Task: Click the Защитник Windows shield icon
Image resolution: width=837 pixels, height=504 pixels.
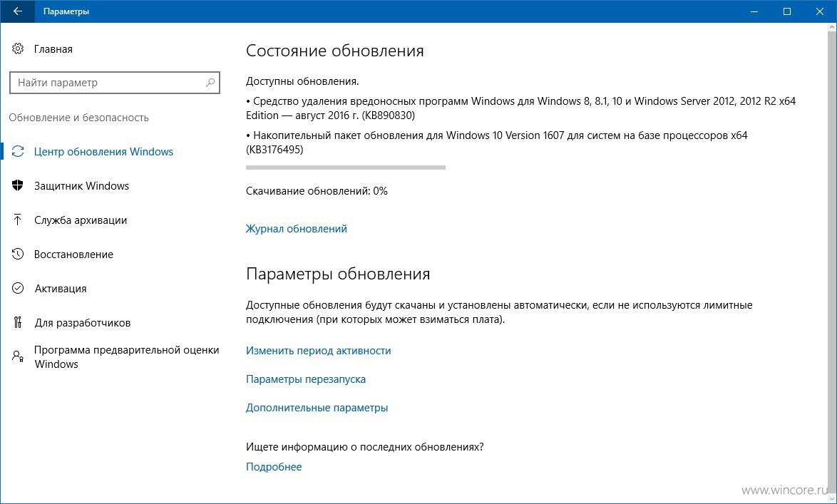Action: tap(18, 186)
